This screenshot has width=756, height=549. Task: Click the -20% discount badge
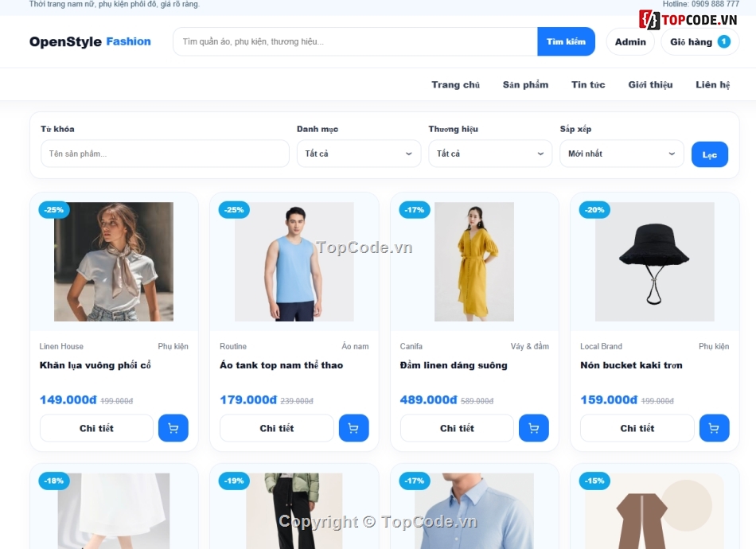coord(594,210)
